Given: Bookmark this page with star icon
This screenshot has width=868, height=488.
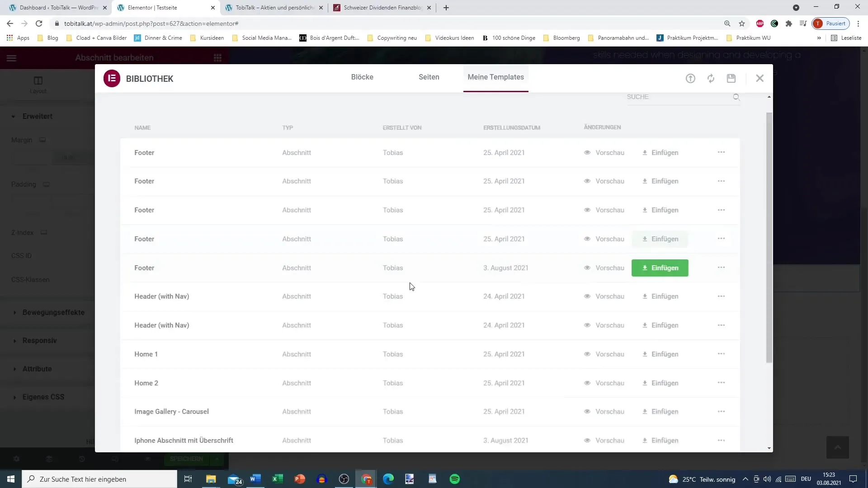Looking at the screenshot, I should pos(742,23).
